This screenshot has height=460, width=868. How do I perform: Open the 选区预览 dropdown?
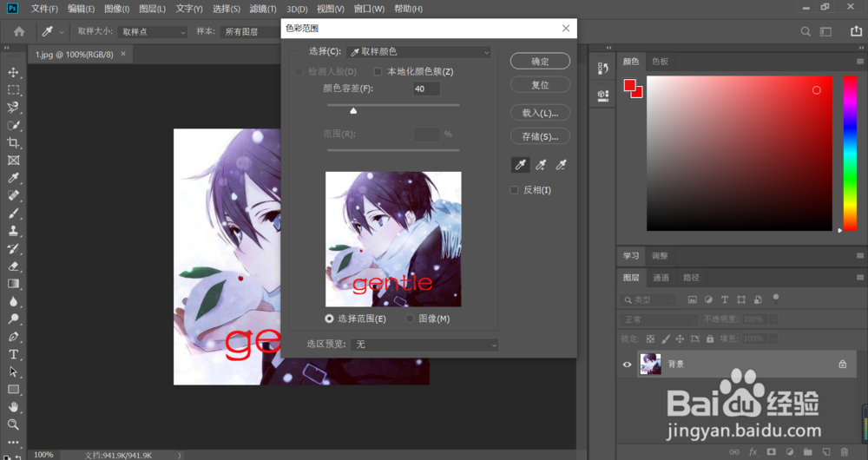(424, 345)
